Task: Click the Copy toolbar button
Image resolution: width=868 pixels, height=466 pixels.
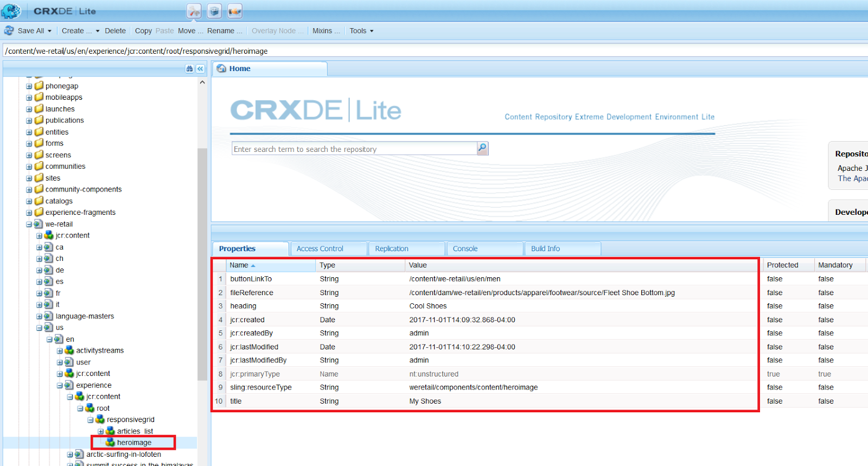Action: click(x=143, y=31)
